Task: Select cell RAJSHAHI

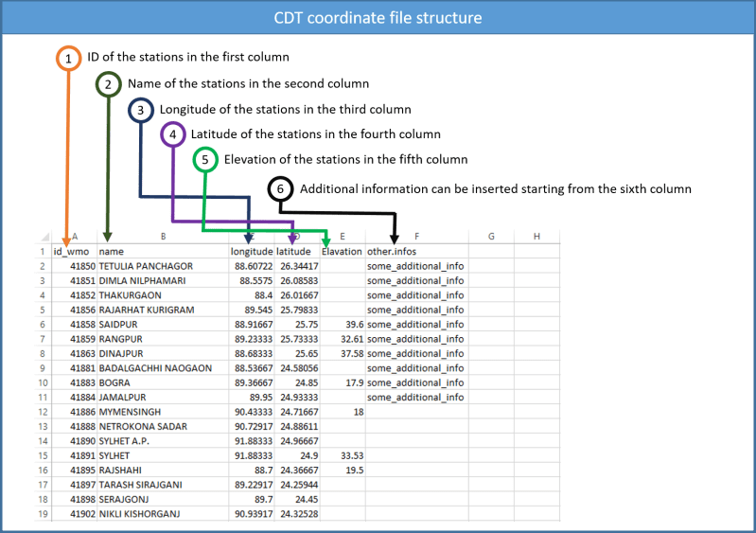Action: [163, 471]
